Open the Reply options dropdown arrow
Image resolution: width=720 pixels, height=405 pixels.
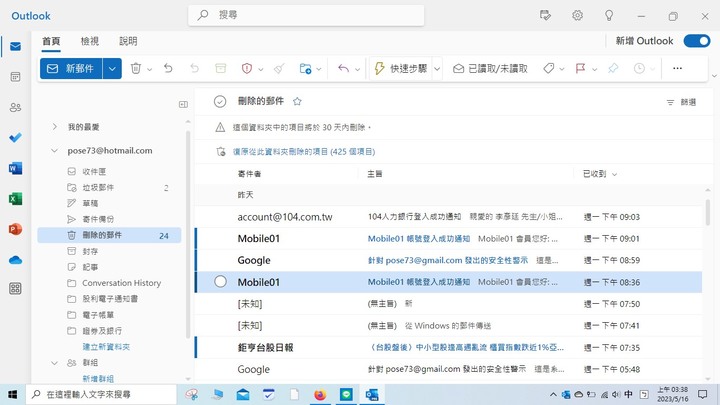[357, 69]
